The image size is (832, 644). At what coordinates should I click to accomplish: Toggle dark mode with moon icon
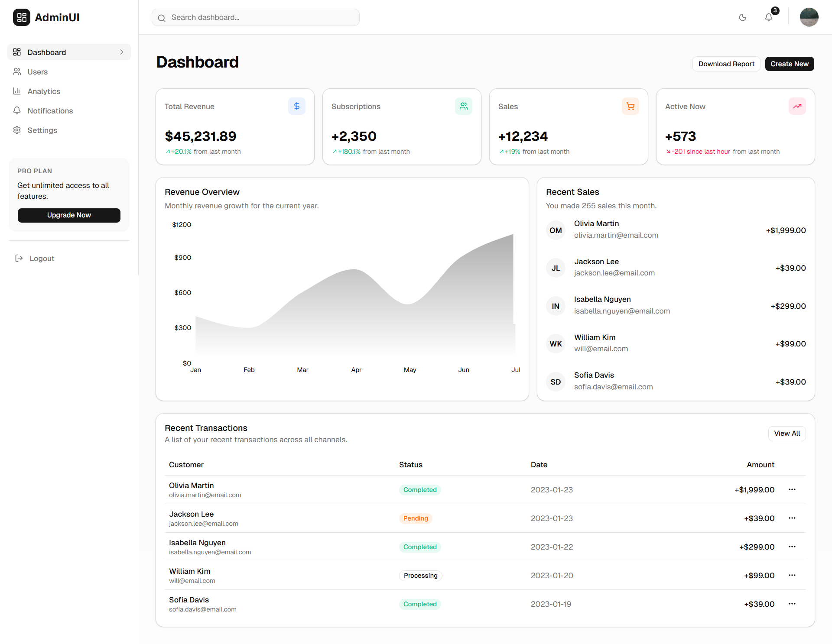743,17
